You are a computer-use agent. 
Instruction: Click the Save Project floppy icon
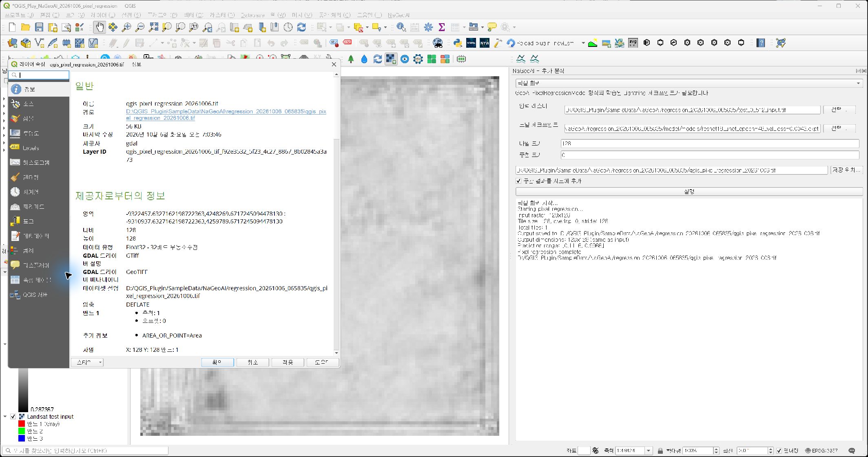[39, 27]
